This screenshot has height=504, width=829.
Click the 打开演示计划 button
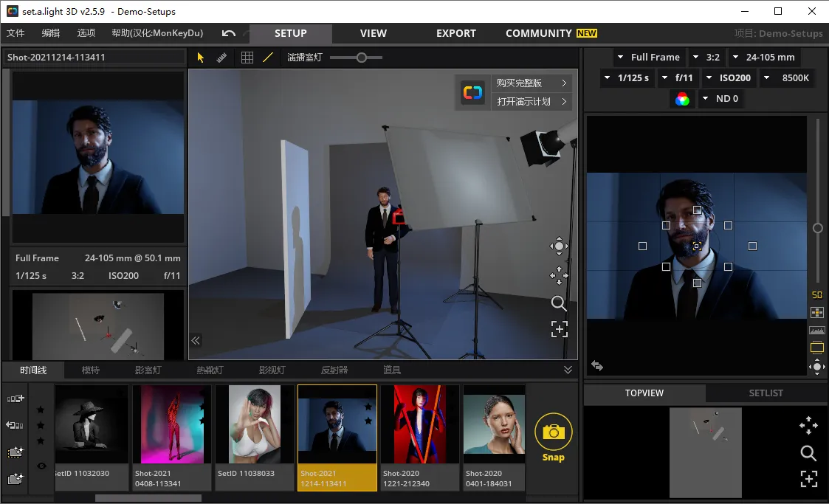[x=531, y=101]
